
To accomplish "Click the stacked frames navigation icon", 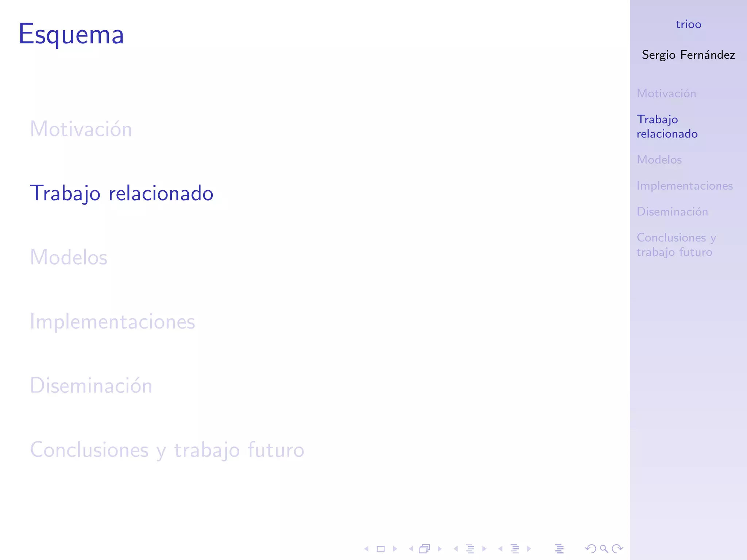I will pos(425,549).
